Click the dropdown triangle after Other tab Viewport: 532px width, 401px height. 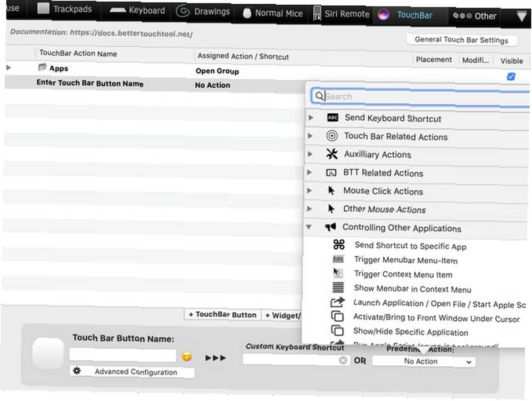tap(522, 16)
